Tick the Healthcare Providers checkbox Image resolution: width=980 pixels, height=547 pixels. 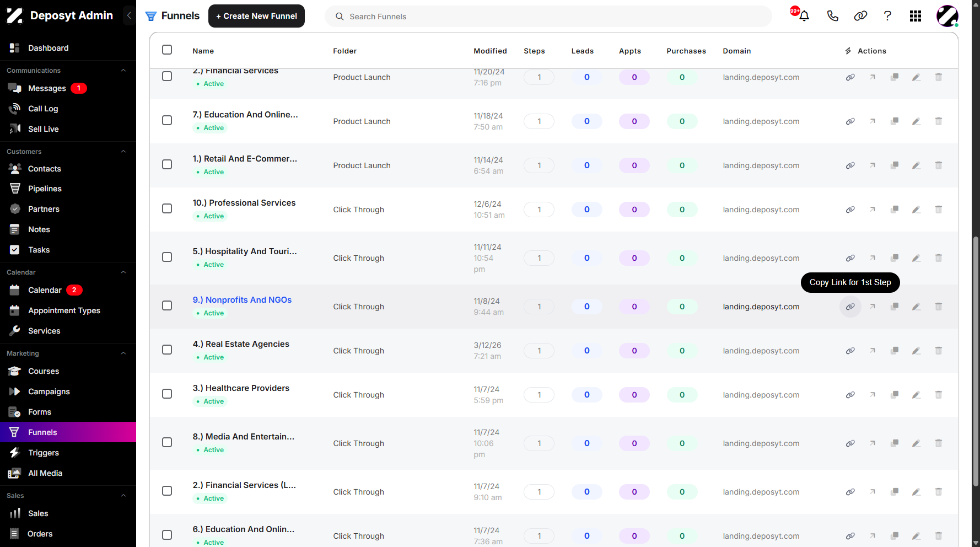point(167,394)
